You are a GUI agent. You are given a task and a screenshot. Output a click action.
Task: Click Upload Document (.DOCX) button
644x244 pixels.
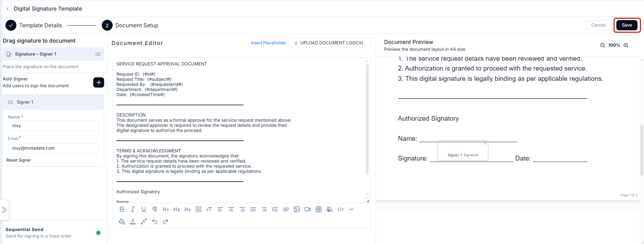coord(330,43)
